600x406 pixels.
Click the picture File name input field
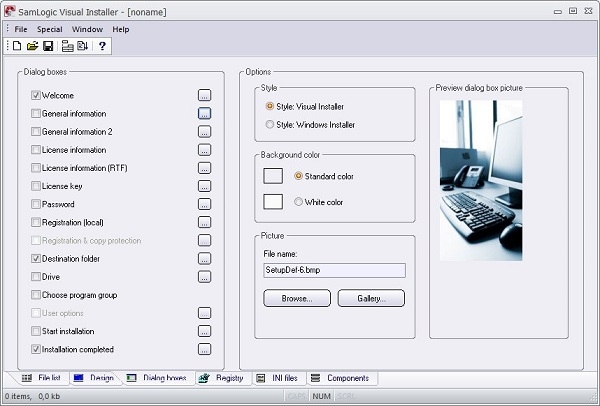(334, 270)
